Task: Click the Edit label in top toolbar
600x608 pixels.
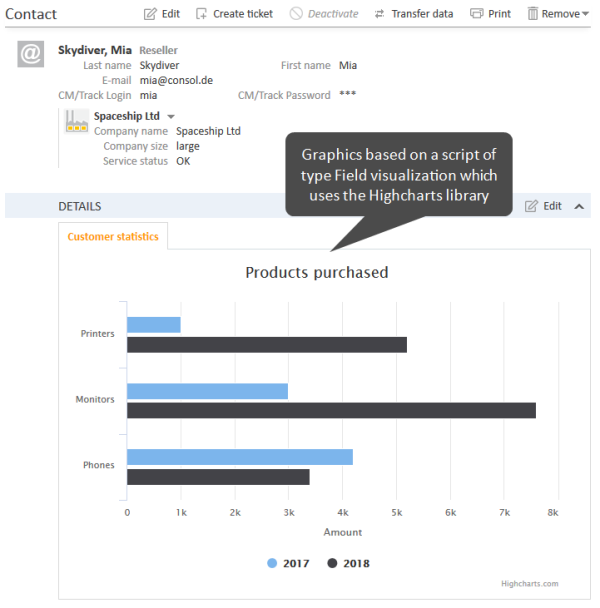Action: [171, 14]
